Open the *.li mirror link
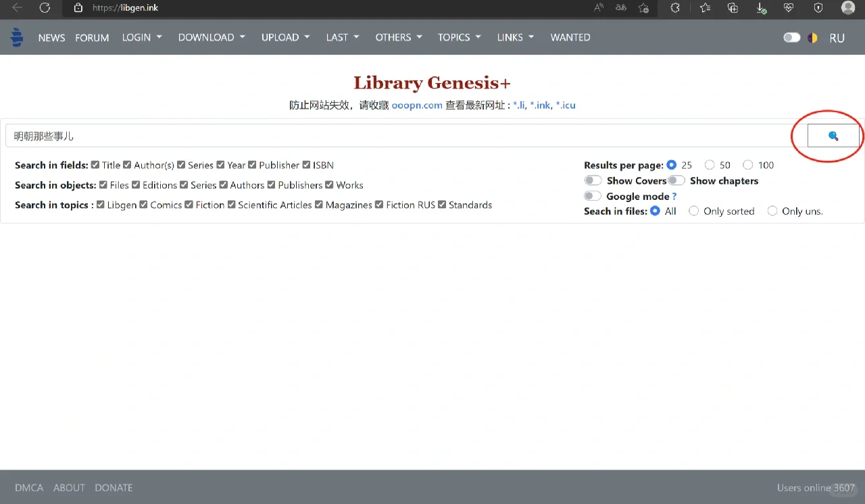This screenshot has height=504, width=865. [519, 105]
